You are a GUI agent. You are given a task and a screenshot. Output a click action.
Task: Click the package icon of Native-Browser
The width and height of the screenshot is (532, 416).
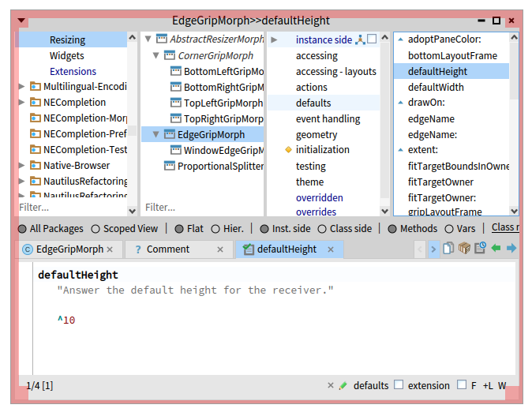pos(36,165)
